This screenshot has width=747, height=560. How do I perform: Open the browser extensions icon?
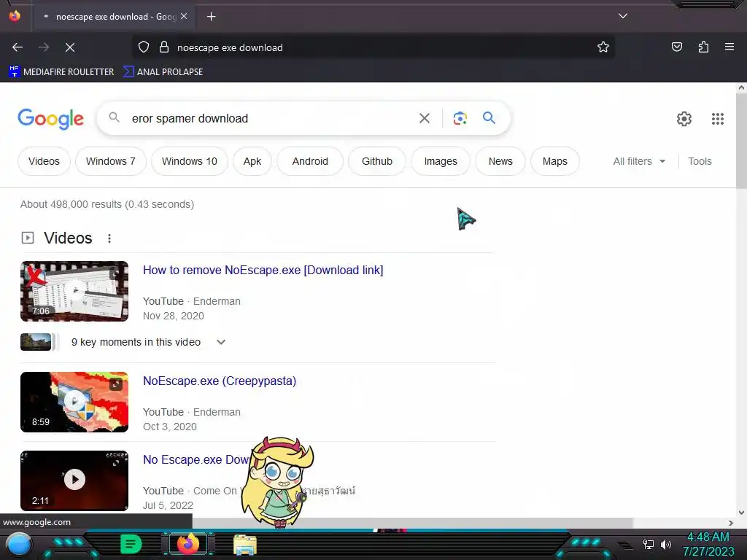tap(703, 47)
